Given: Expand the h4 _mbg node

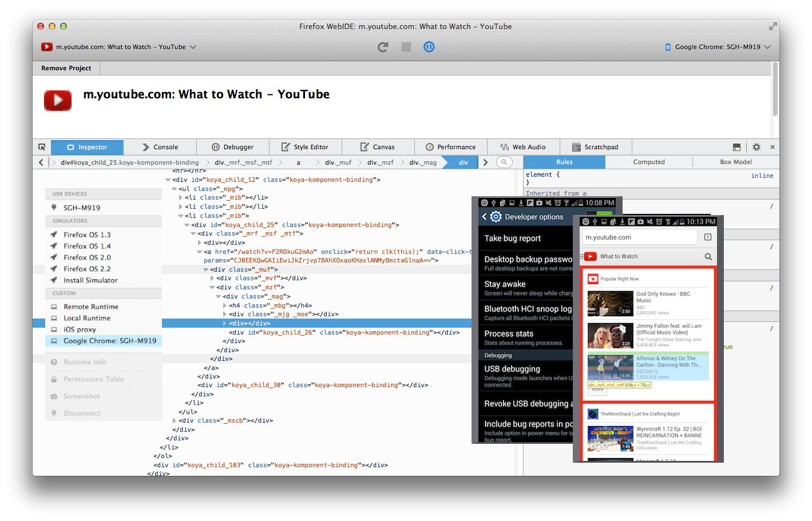Looking at the screenshot, I should (224, 305).
